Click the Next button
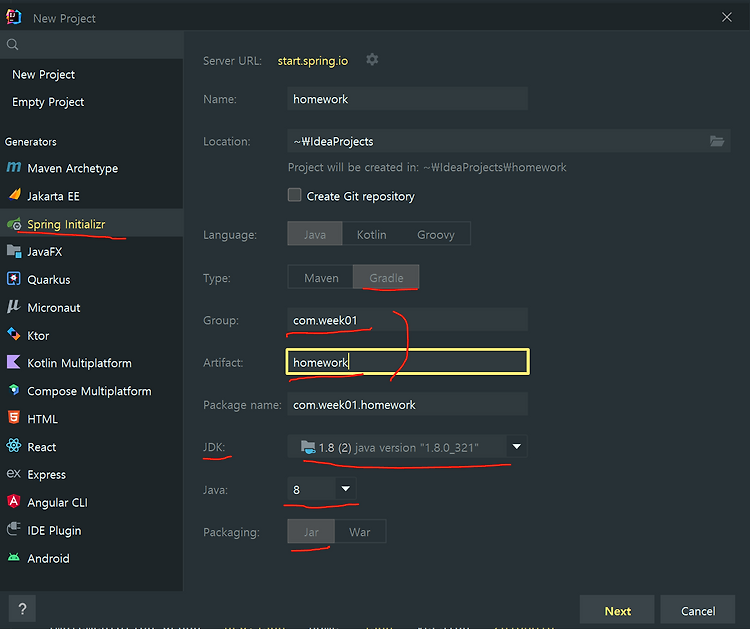 pos(617,611)
